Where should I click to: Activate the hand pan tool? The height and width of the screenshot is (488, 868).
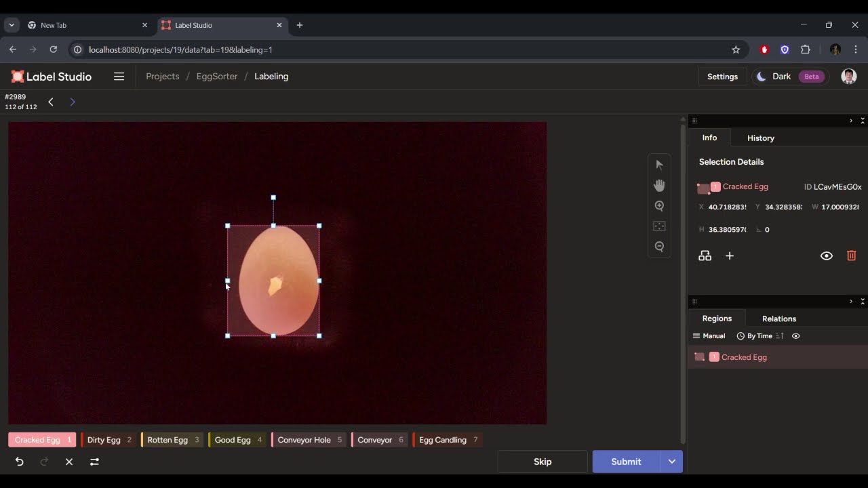pyautogui.click(x=659, y=185)
